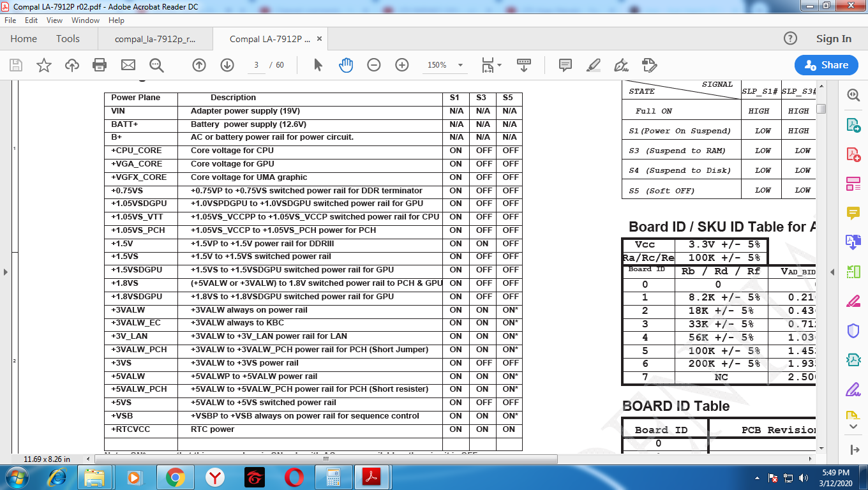Open the File menu
This screenshot has height=490, width=868.
click(10, 20)
